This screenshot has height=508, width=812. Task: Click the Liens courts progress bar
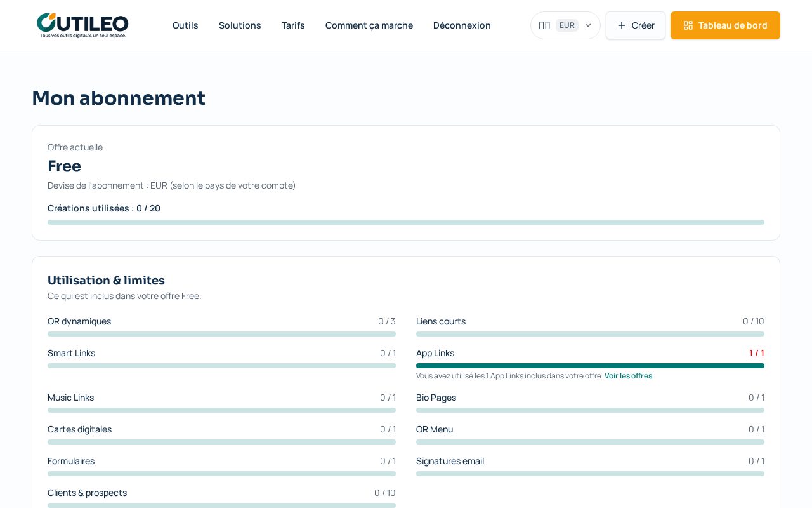(x=590, y=334)
